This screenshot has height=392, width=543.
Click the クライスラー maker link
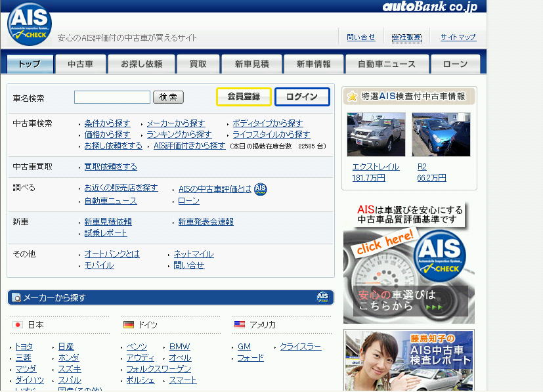(x=301, y=347)
